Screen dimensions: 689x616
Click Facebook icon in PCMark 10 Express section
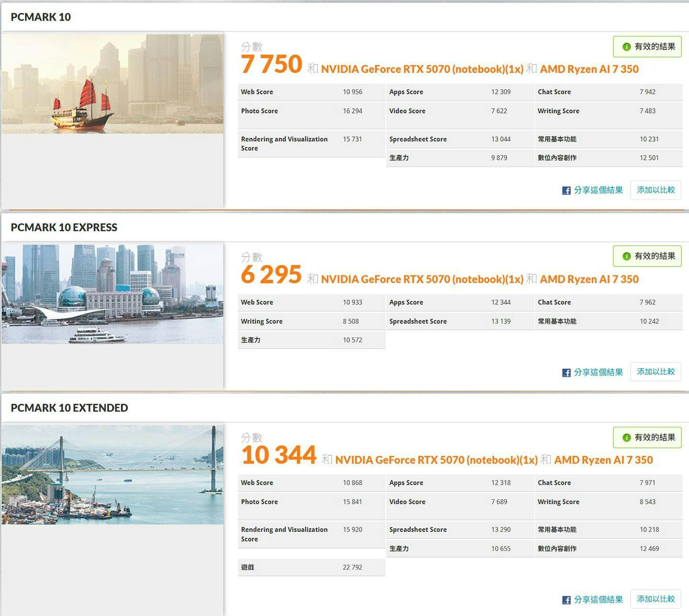567,372
